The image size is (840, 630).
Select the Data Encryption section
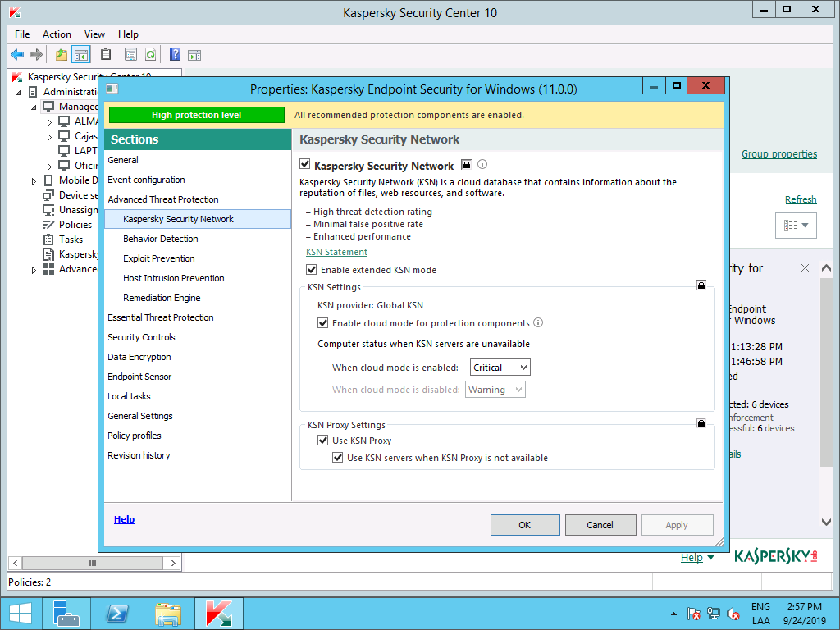click(198, 357)
